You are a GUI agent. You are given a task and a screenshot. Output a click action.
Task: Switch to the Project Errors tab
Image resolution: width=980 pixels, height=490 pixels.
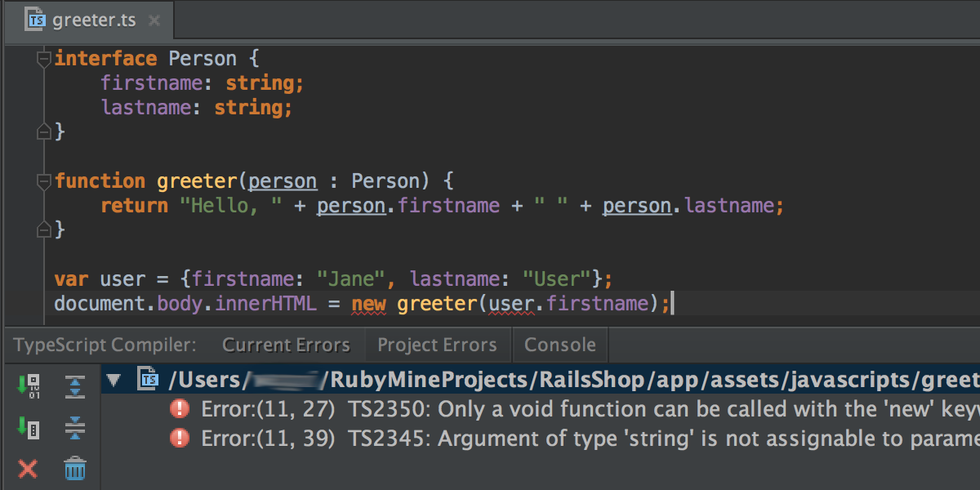click(437, 345)
